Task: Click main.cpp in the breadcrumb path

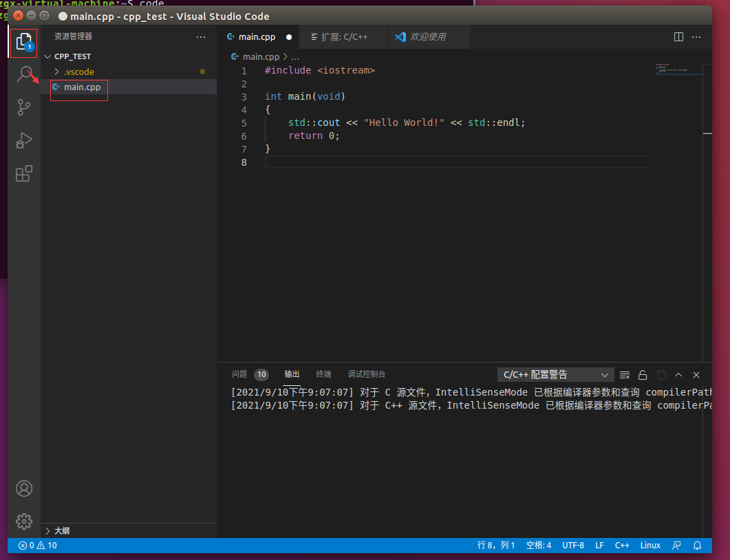Action: pos(261,57)
